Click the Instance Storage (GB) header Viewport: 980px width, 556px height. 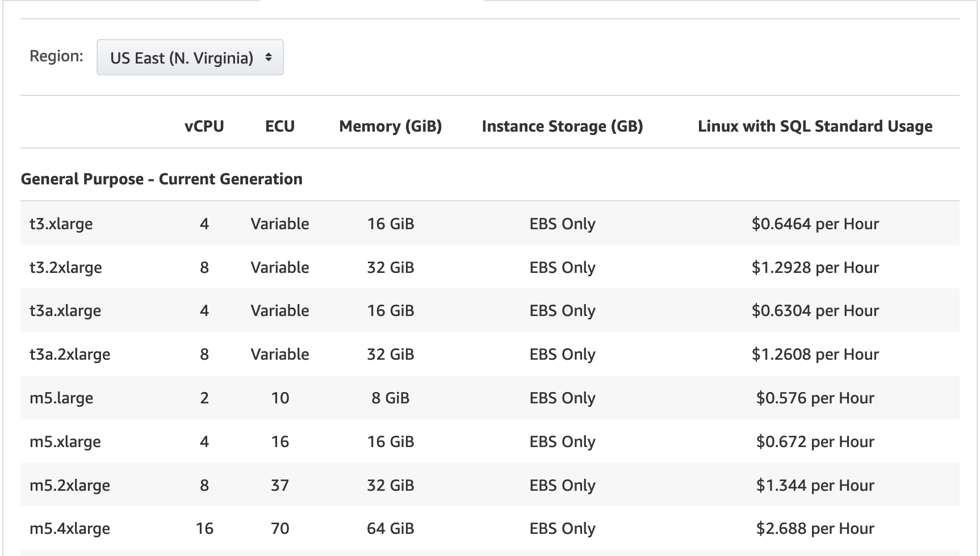coord(562,126)
